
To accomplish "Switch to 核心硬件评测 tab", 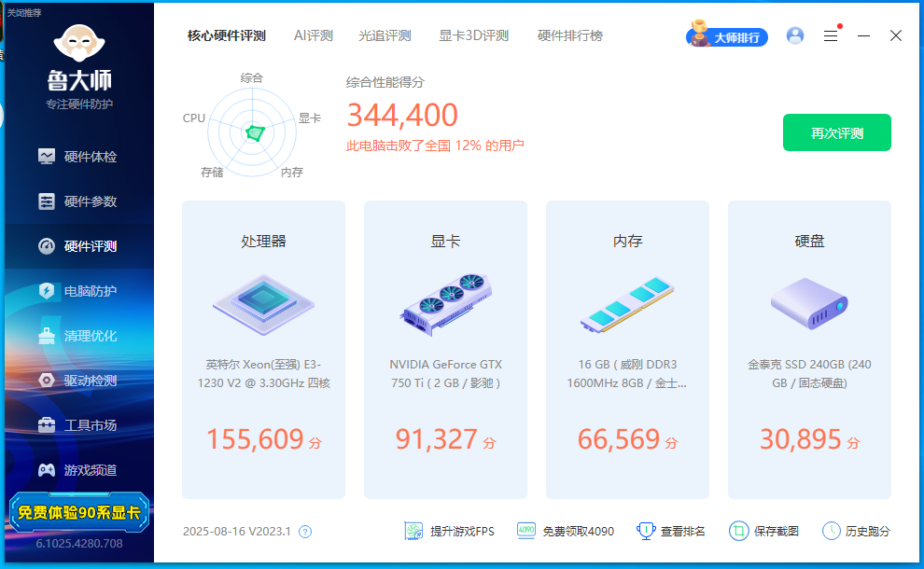I will [226, 36].
